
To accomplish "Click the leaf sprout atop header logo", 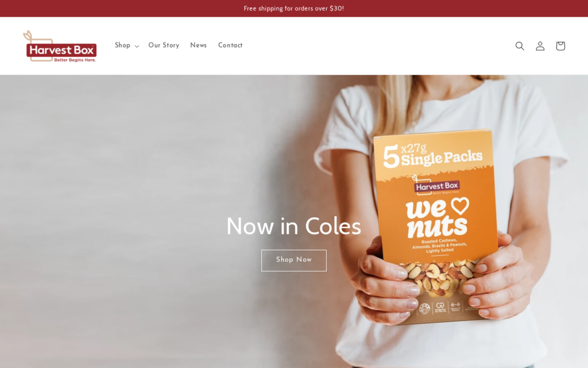I will click(x=29, y=35).
